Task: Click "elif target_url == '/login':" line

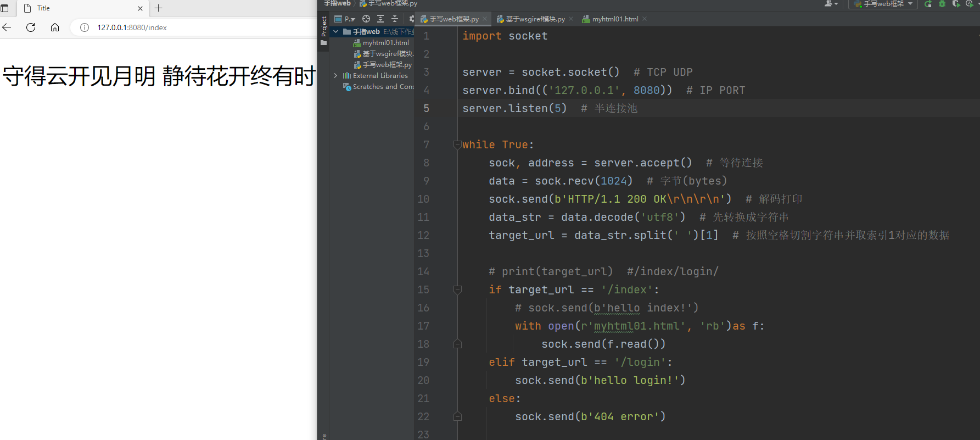Action: [580, 363]
